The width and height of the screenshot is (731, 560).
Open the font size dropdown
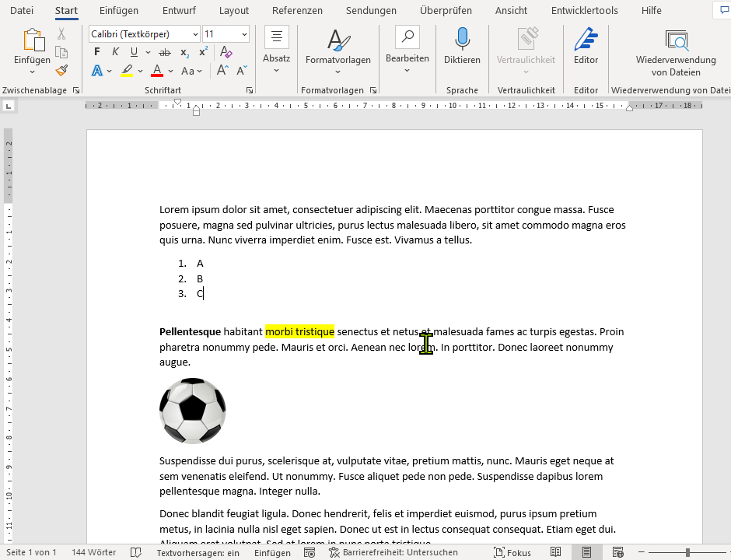tap(244, 34)
